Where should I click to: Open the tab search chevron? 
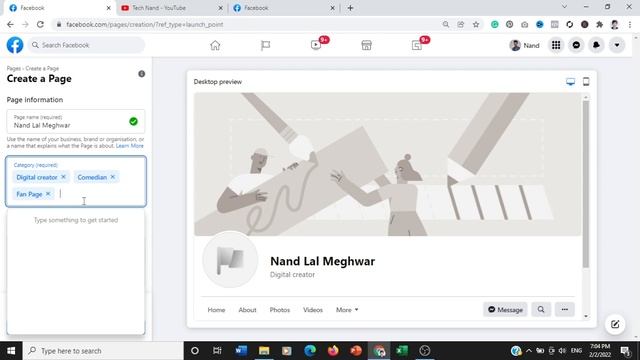564,7
